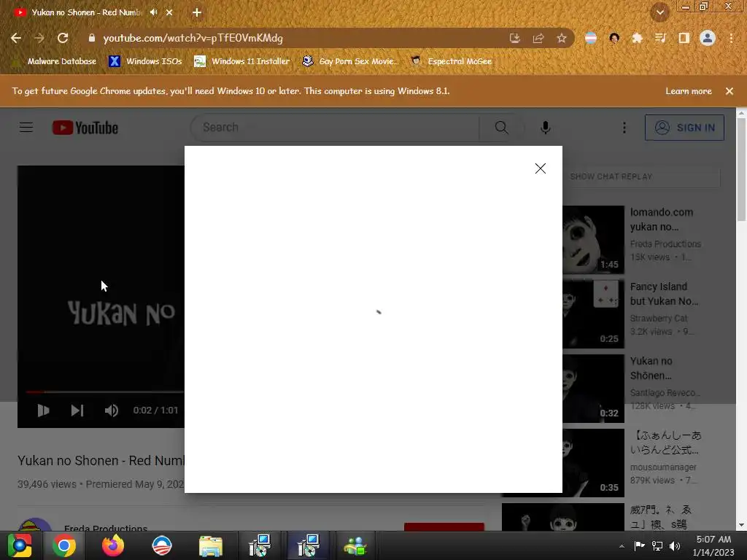Open File Explorer from taskbar
747x560 pixels.
pos(211,545)
